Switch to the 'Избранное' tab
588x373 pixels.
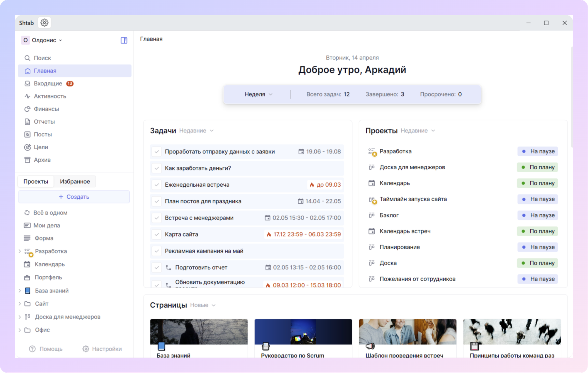pyautogui.click(x=75, y=181)
